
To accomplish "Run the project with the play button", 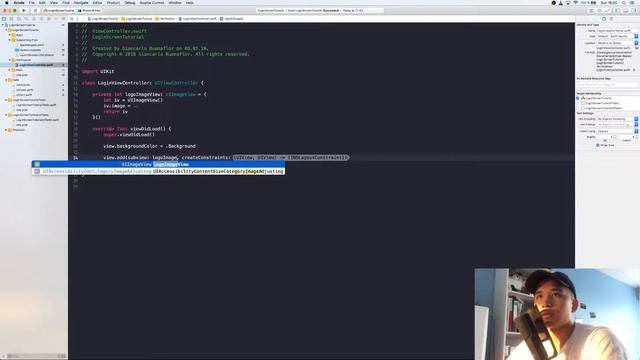I will click(24, 11).
